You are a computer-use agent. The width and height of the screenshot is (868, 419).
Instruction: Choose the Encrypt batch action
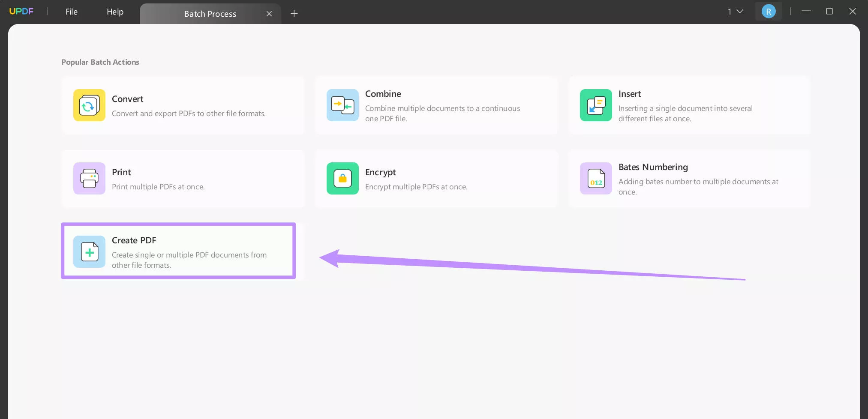436,179
